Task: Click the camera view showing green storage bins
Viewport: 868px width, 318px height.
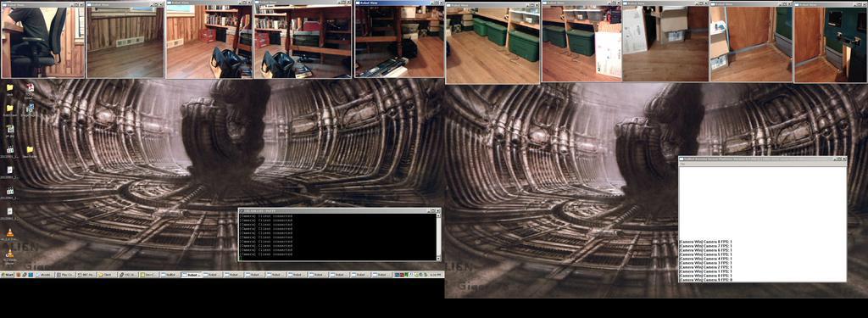Action: click(492, 42)
